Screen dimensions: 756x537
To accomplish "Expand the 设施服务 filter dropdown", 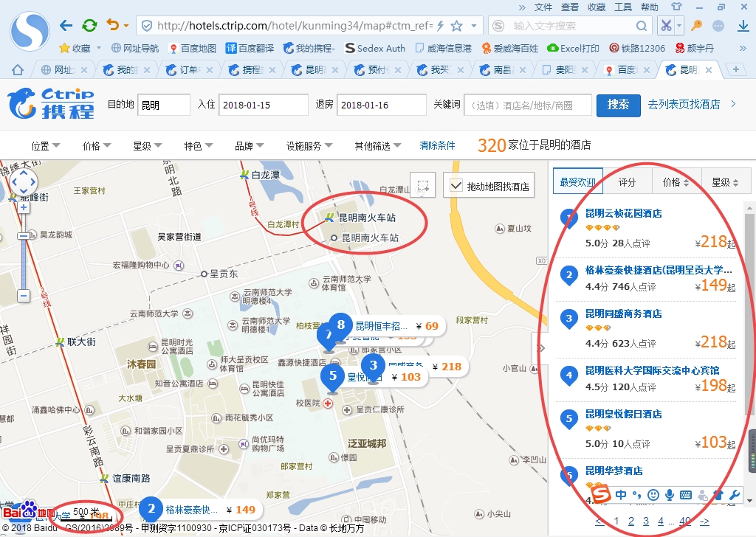I will point(309,145).
